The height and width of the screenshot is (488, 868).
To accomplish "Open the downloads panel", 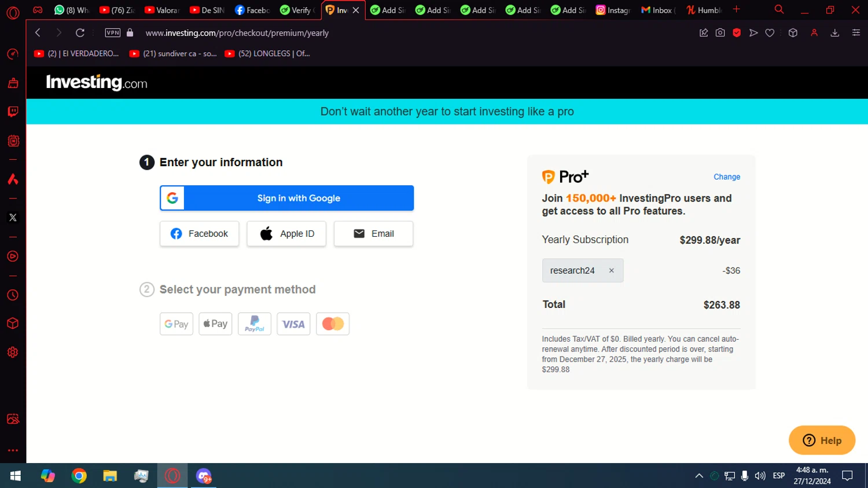I will 835,33.
